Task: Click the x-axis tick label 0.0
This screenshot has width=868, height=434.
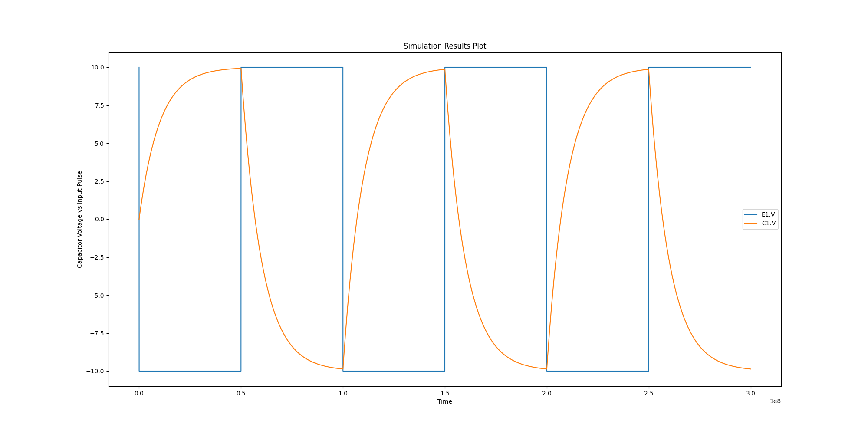Action: [x=139, y=393]
